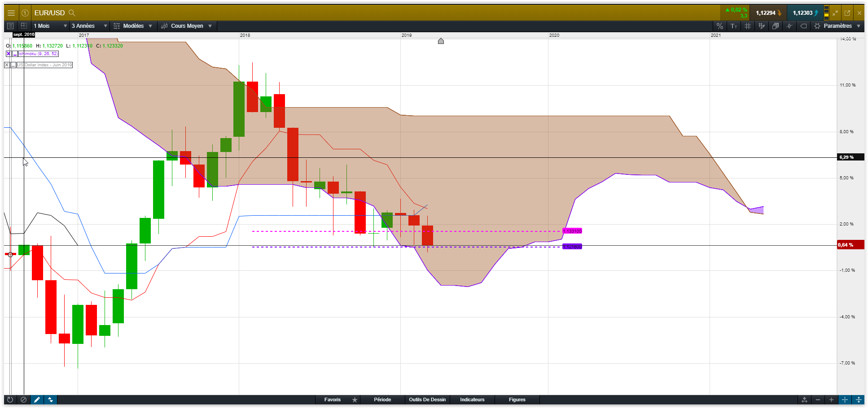Search for another instrument with magnifier icon
This screenshot has height=408, width=868.
[72, 13]
